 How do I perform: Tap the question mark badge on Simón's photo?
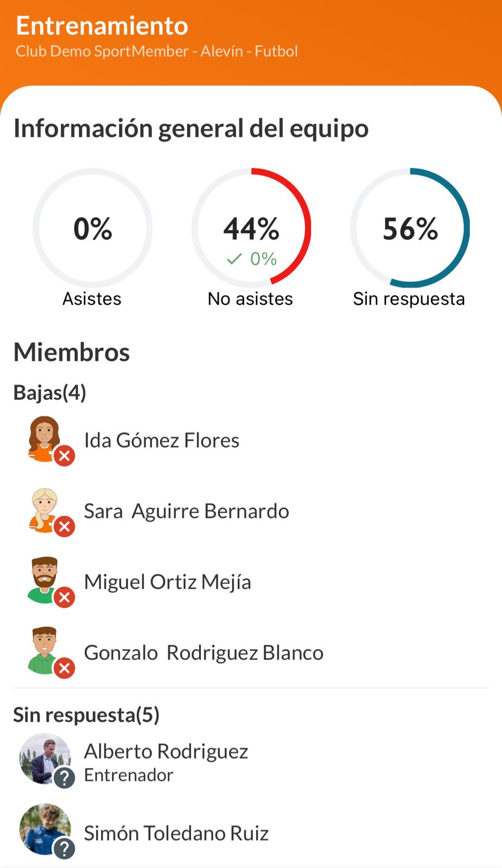(x=65, y=848)
